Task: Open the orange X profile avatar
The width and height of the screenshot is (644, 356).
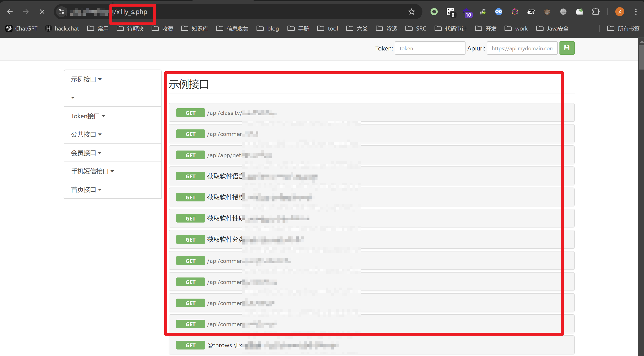Action: pos(620,12)
